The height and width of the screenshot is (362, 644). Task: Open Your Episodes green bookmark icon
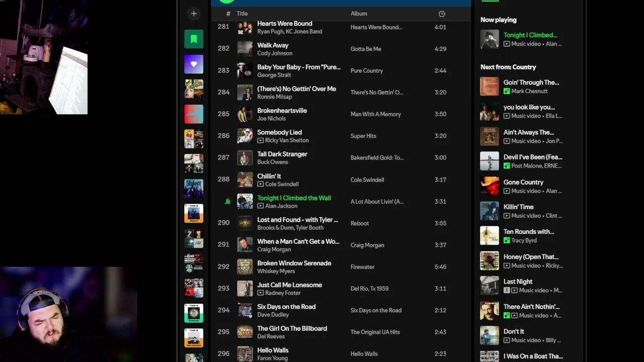(x=194, y=39)
